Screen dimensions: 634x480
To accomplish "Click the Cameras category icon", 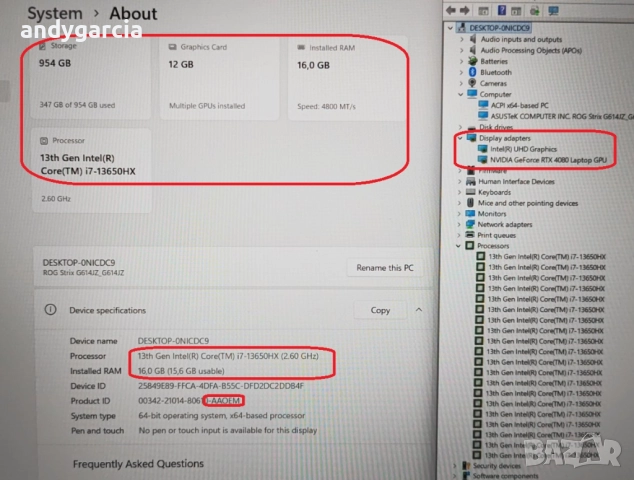I will point(473,83).
